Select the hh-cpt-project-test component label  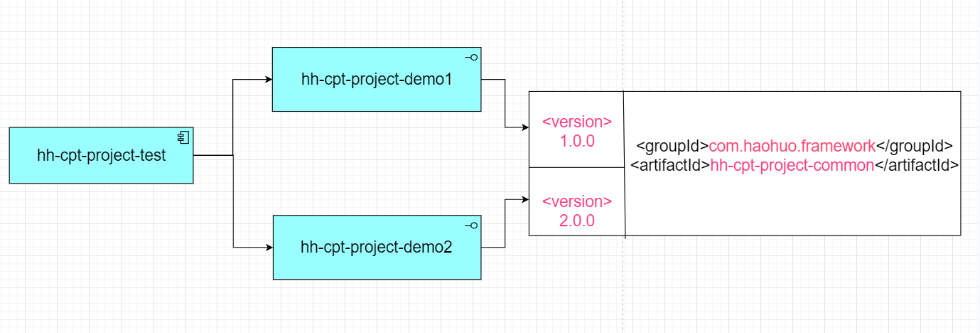(x=101, y=155)
